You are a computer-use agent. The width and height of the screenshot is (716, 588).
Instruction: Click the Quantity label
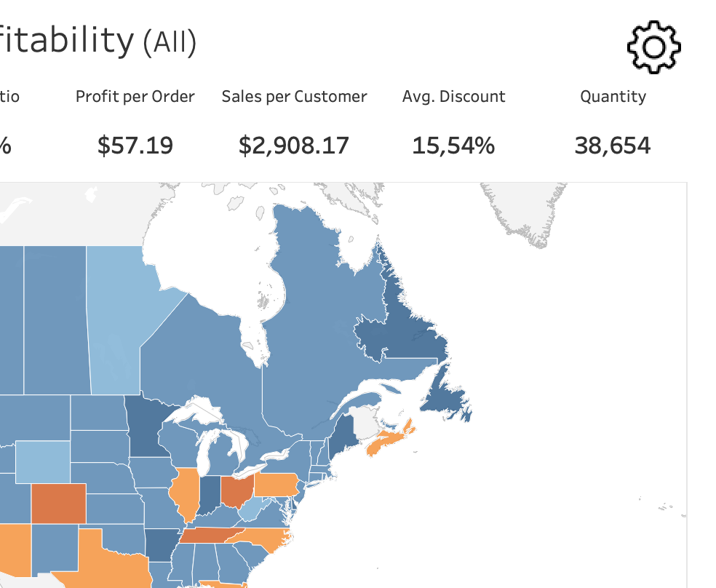(613, 97)
